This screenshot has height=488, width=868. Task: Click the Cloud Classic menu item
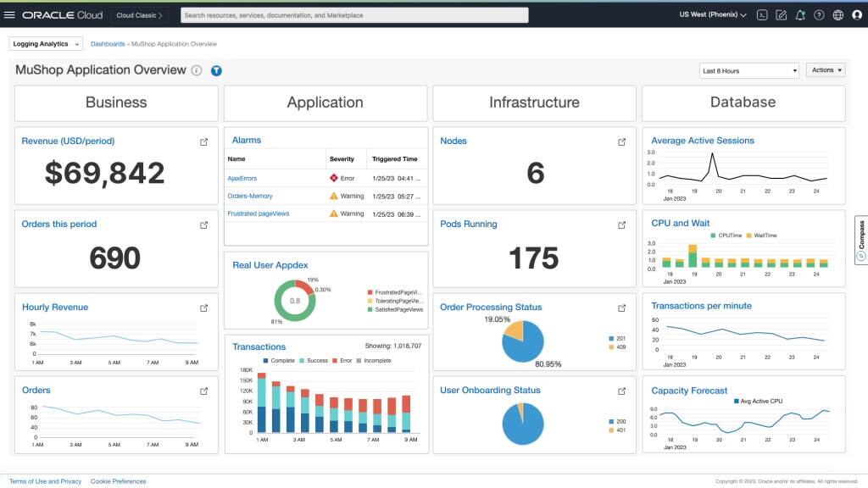coord(137,14)
